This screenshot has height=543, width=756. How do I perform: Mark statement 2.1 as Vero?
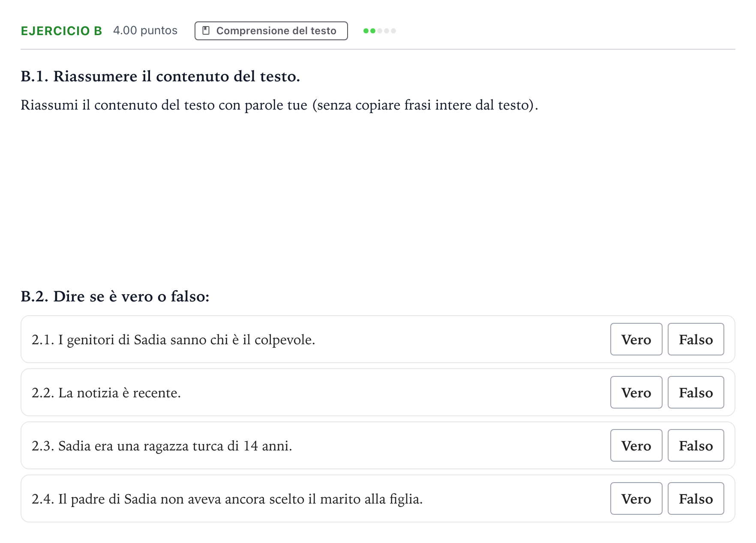click(636, 339)
